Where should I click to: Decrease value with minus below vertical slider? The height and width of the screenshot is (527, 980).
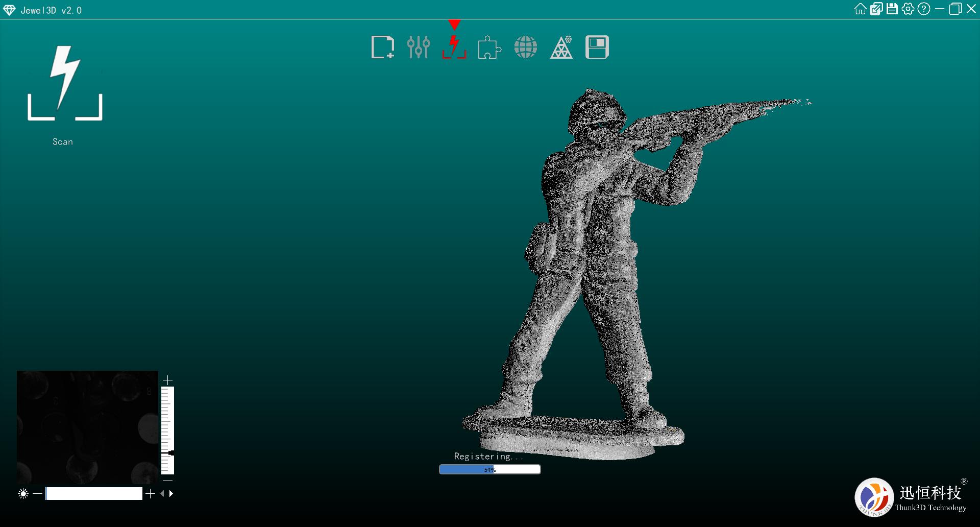pos(167,481)
